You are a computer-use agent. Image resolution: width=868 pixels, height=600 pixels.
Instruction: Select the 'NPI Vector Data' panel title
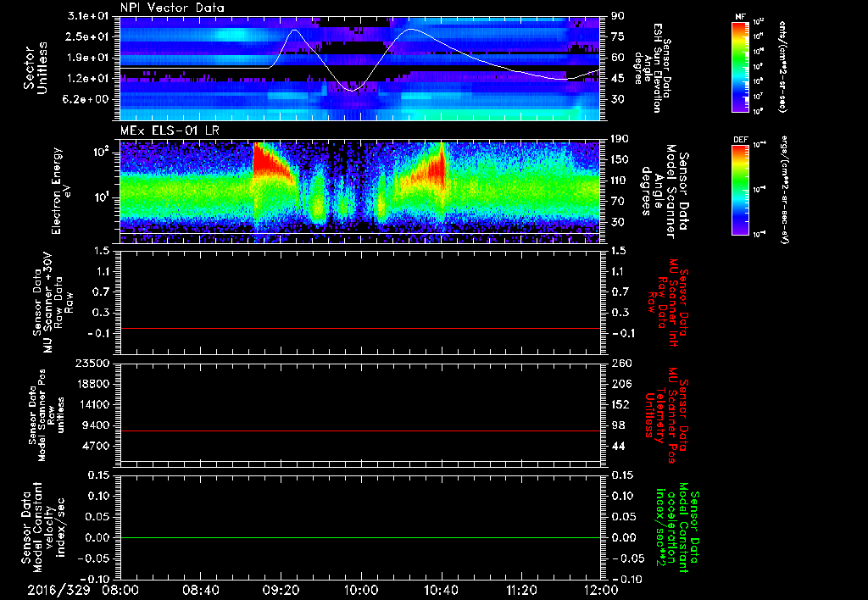[x=172, y=8]
